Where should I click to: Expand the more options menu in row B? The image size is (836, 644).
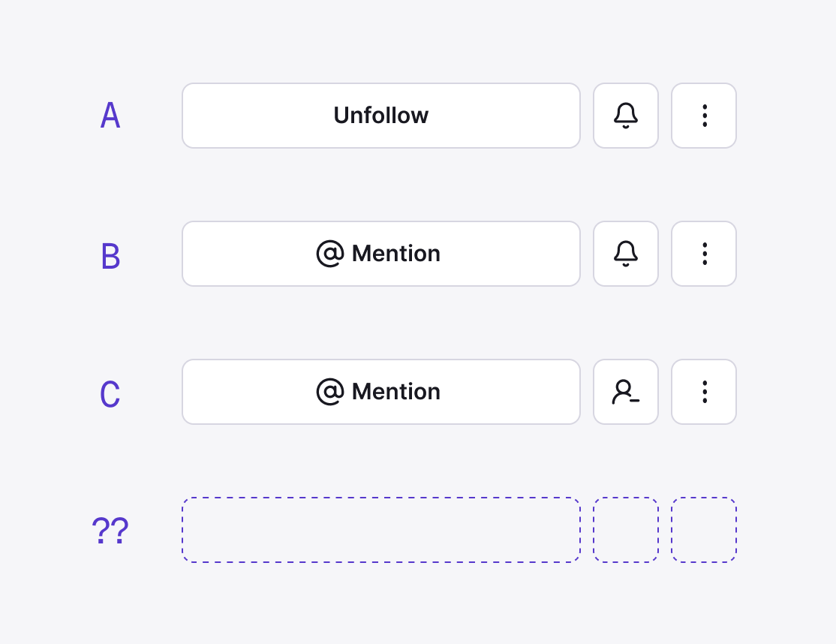704,254
